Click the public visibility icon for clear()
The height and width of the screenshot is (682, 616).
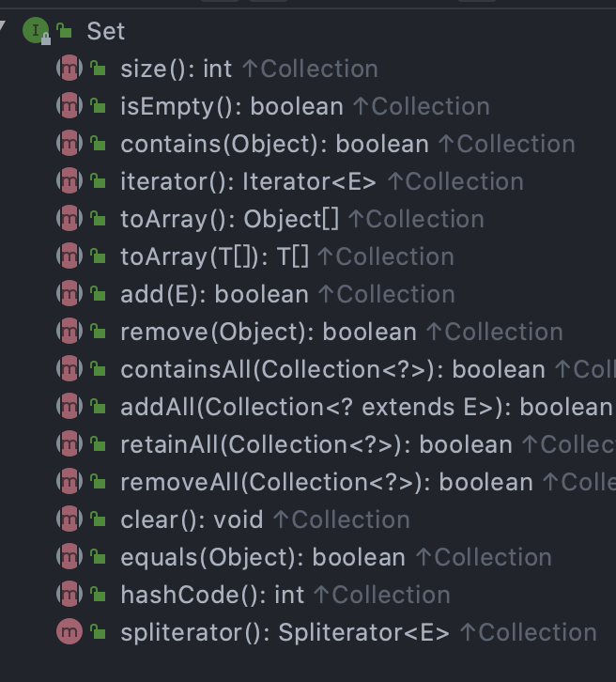[98, 519]
